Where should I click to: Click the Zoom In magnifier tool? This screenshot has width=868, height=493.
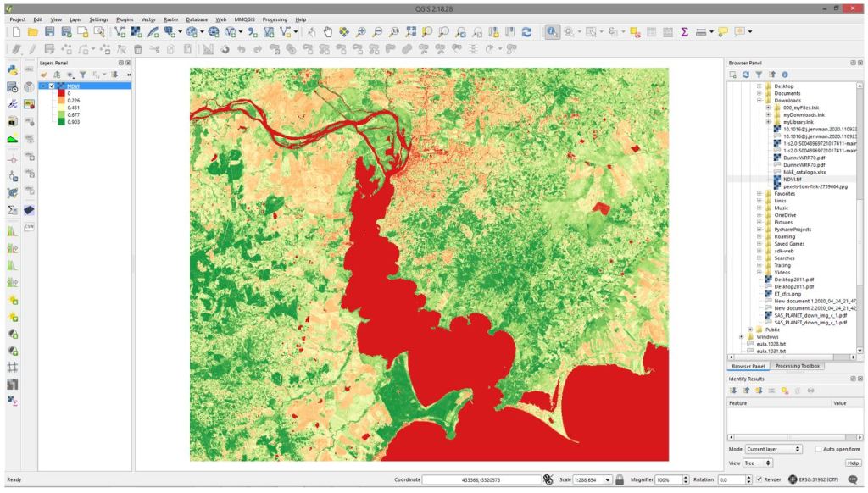point(361,31)
